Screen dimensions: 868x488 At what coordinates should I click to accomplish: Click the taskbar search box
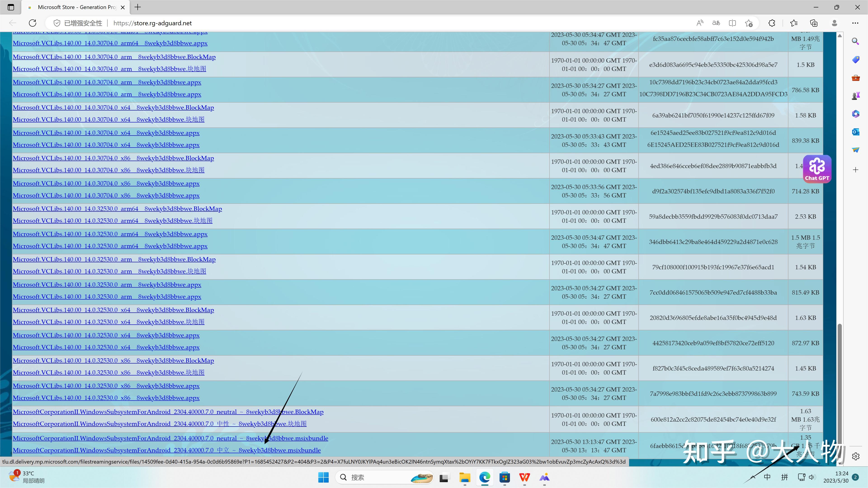coord(384,477)
